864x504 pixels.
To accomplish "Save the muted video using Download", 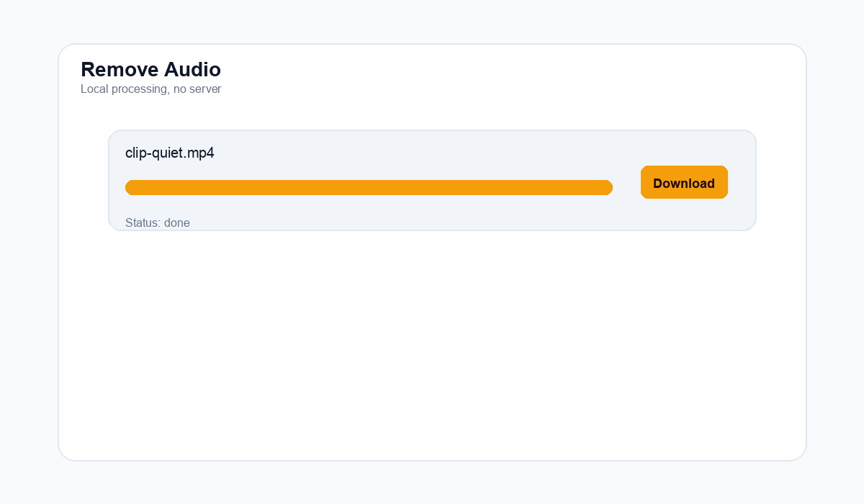I will (x=684, y=183).
